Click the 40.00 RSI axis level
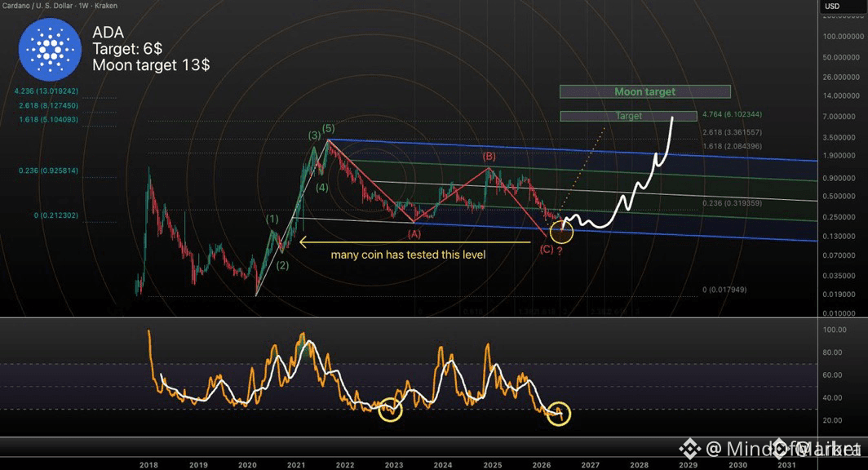 point(833,397)
